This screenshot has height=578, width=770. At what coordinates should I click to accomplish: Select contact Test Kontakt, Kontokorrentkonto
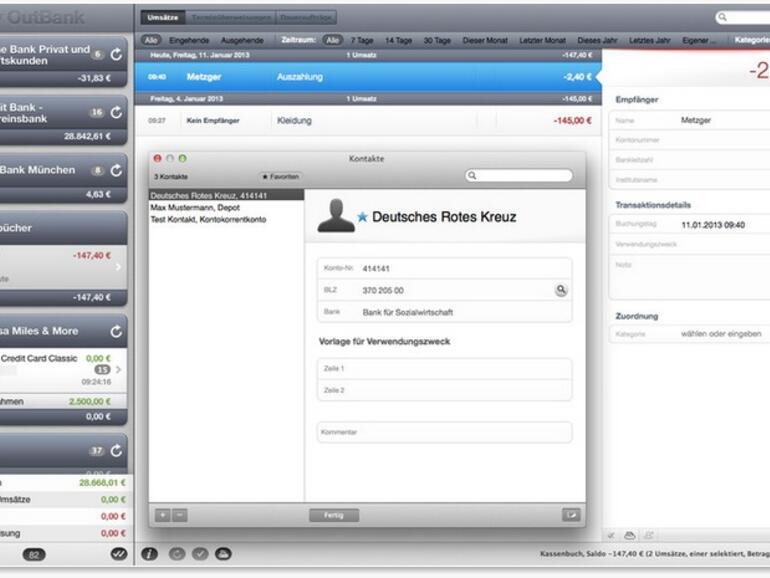click(x=226, y=220)
